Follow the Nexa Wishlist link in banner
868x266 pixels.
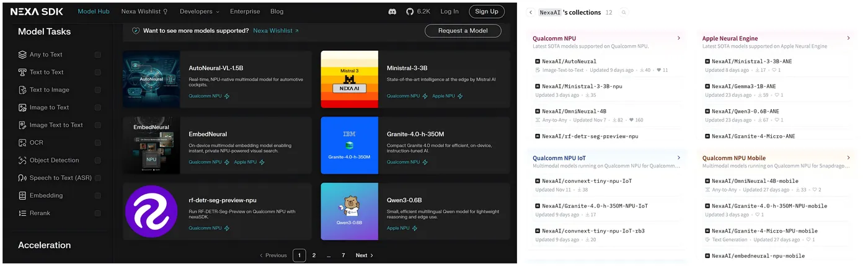pos(276,30)
